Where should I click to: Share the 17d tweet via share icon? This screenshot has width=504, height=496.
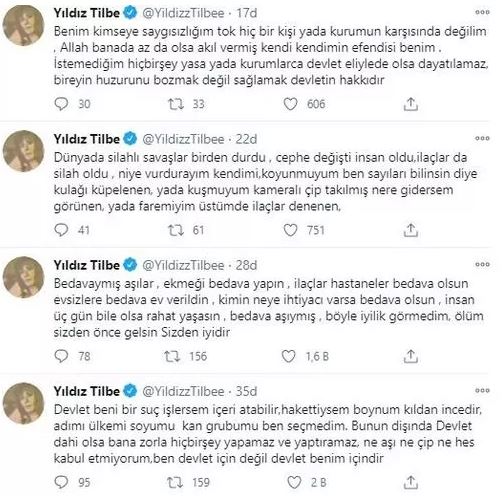coord(411,104)
